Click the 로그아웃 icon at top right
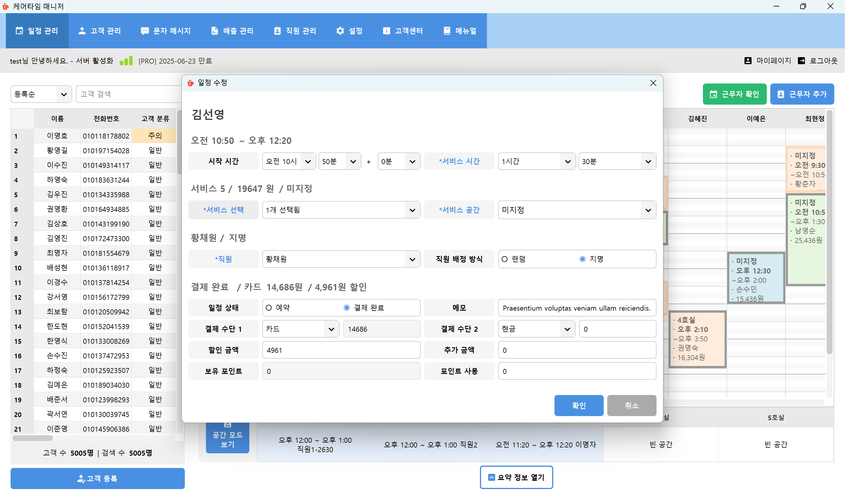Viewport: 846px width, 504px height. [801, 60]
